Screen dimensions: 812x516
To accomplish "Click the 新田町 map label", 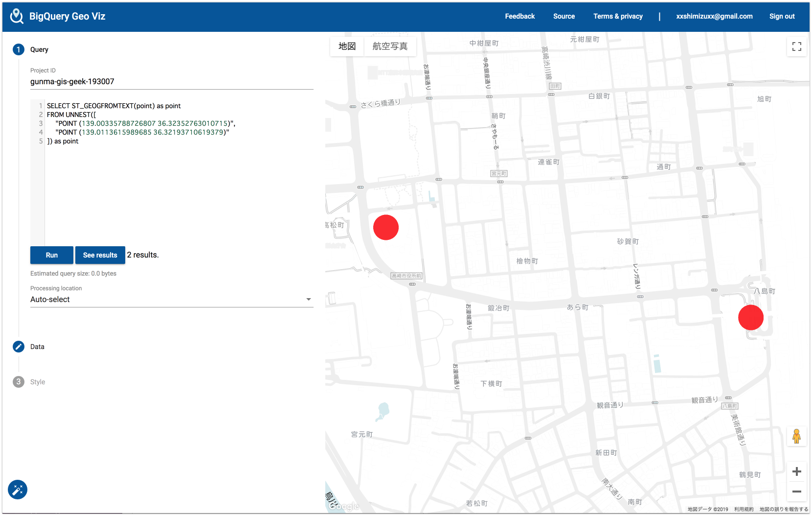I will tap(606, 453).
